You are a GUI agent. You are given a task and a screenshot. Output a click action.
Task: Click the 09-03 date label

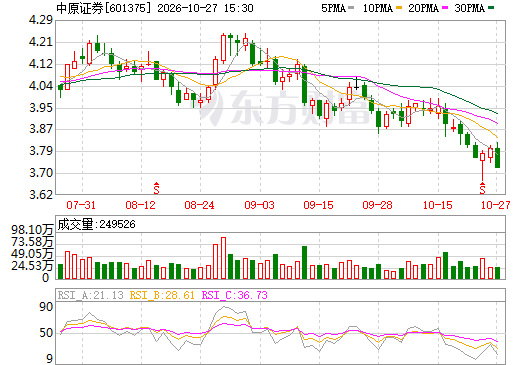pyautogui.click(x=260, y=205)
